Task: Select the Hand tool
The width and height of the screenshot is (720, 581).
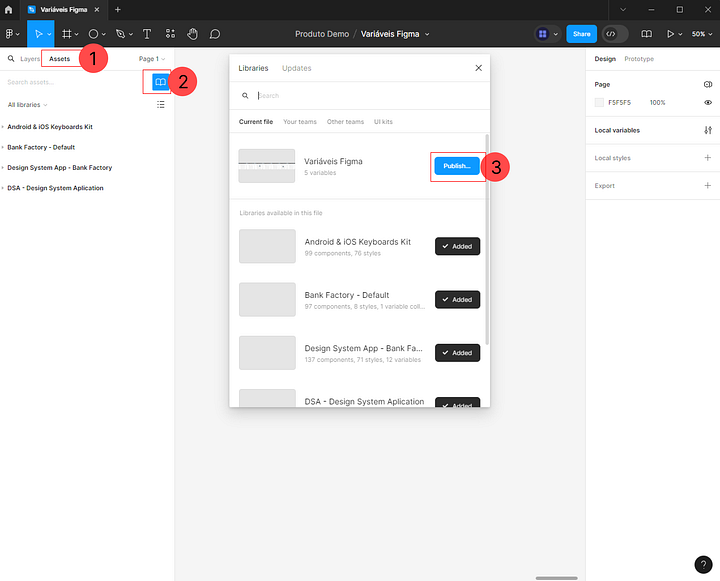Action: 192,34
